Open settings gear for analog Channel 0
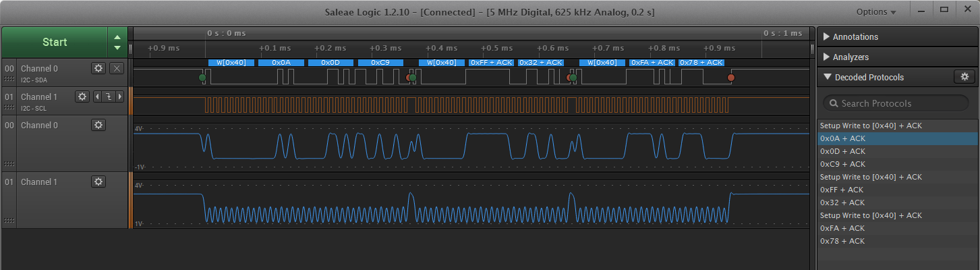The image size is (980, 270). tap(98, 125)
